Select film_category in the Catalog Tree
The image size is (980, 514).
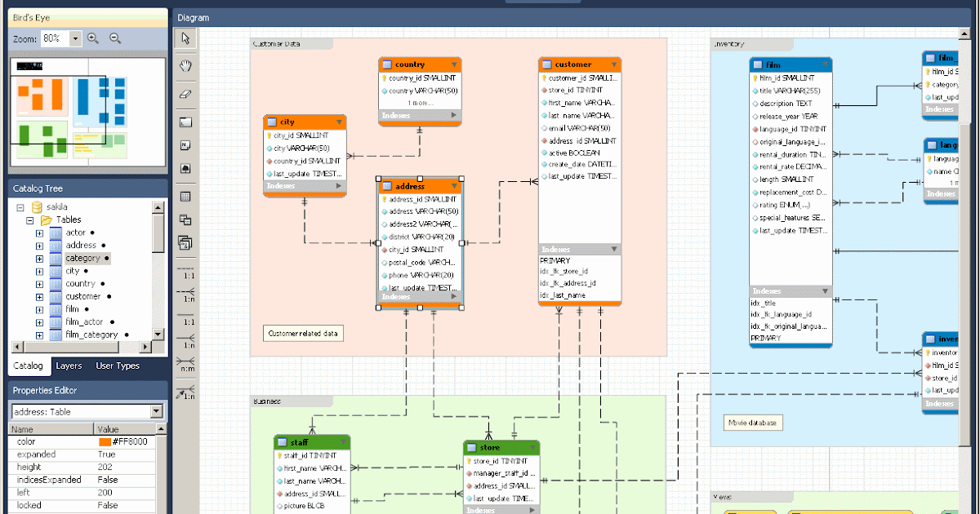pyautogui.click(x=91, y=335)
